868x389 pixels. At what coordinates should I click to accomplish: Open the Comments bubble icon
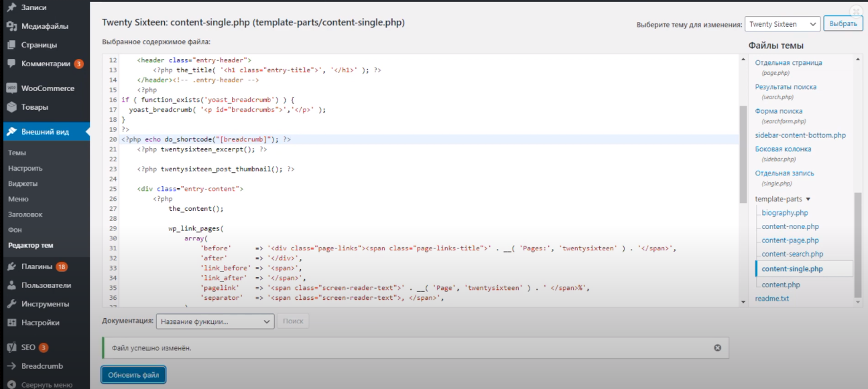click(x=11, y=64)
